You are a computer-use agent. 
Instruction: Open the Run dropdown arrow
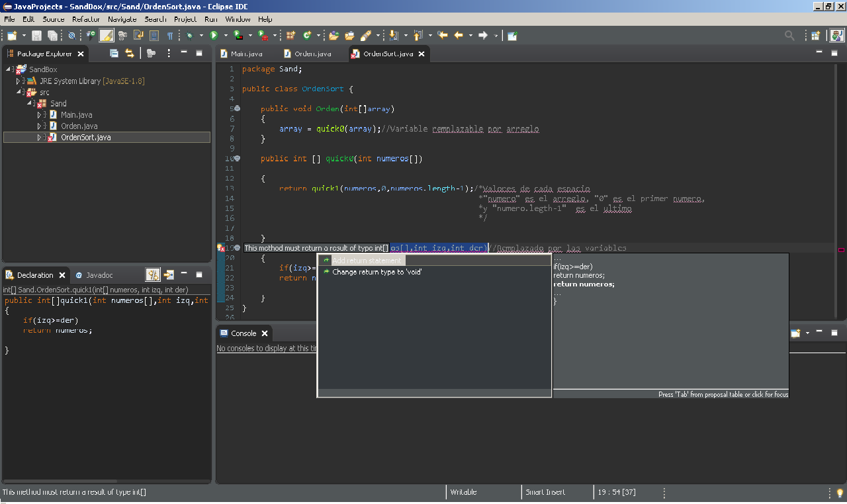click(x=226, y=35)
